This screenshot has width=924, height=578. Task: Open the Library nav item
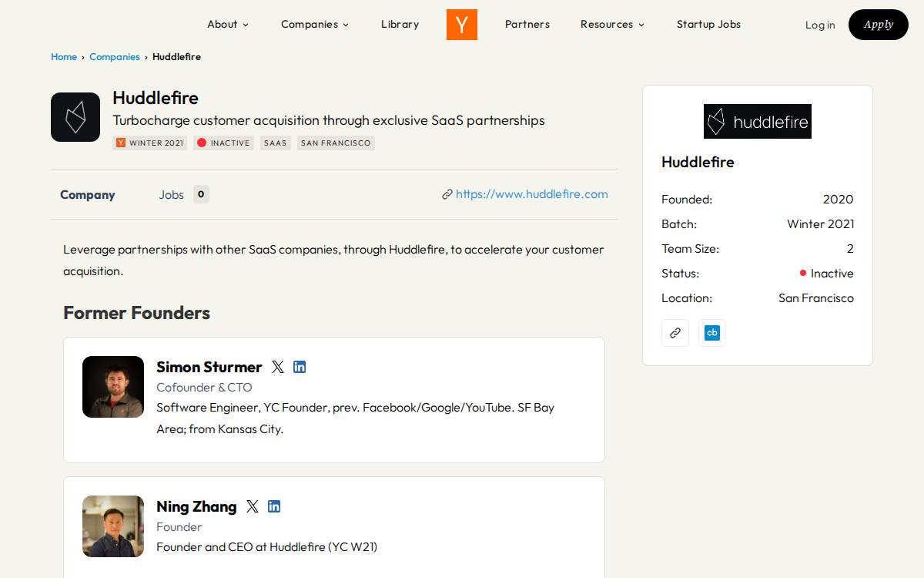400,24
